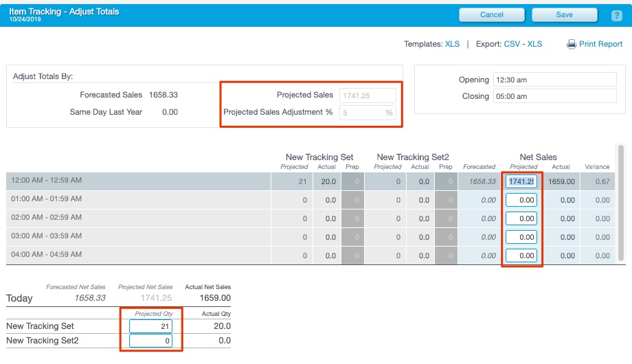
Task: Click the New Tracking Set column header
Action: 319,157
